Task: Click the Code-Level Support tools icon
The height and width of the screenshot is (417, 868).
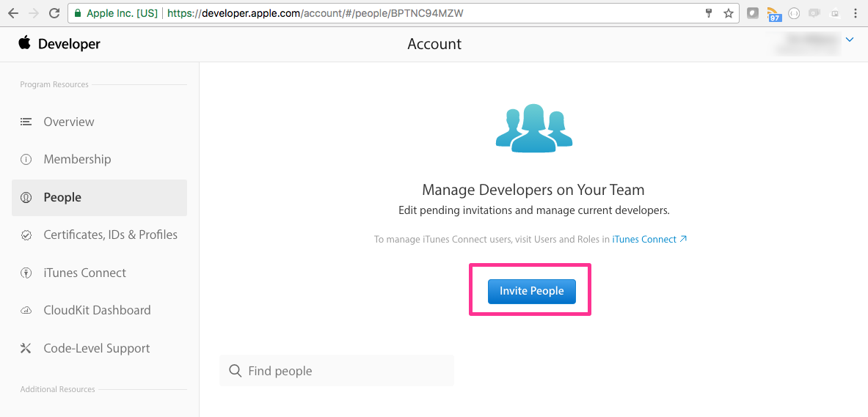Action: point(26,348)
